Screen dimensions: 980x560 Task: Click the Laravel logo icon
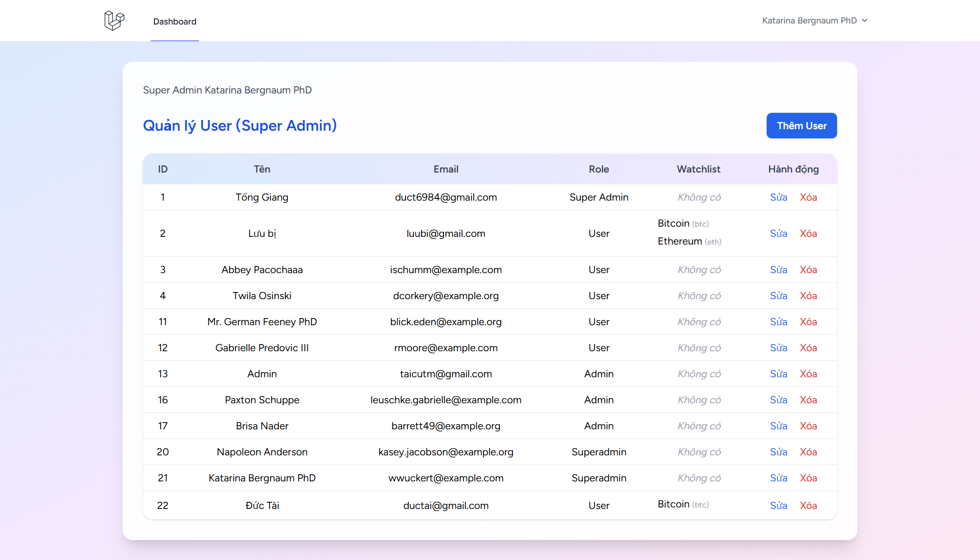[114, 21]
